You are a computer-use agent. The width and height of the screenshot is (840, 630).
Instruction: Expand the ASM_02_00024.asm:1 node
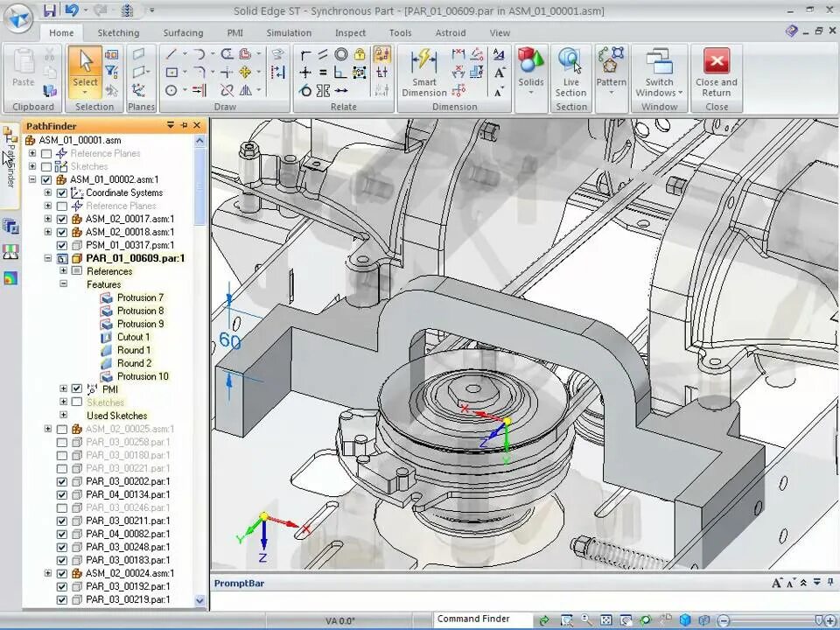coord(47,573)
